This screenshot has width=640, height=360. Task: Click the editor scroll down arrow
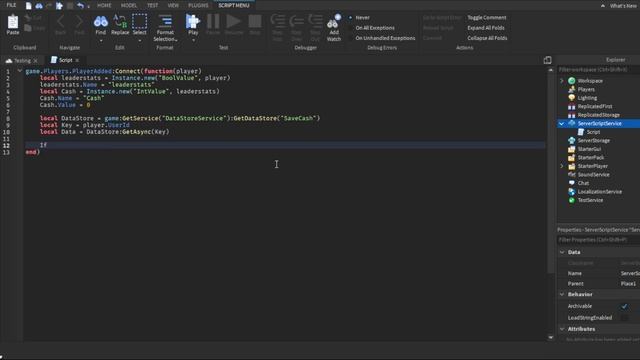[551, 338]
